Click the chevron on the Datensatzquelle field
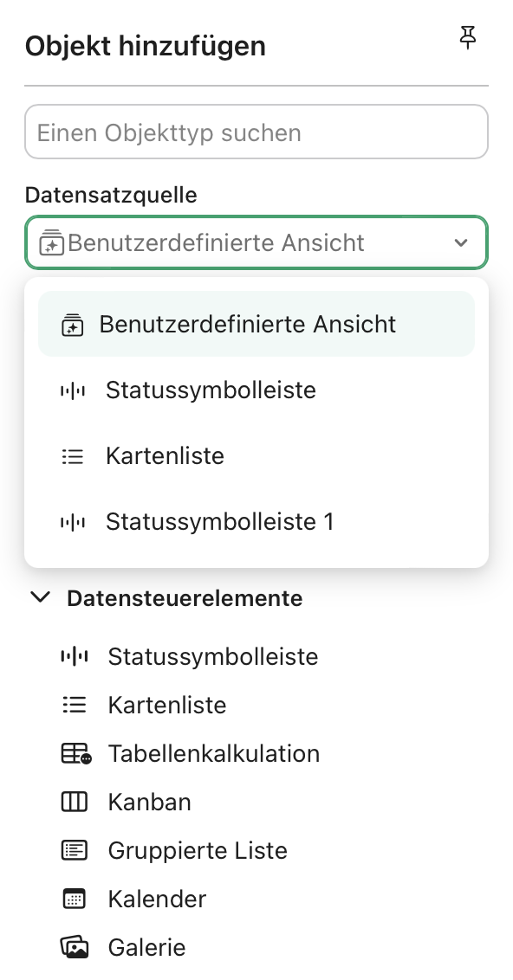The width and height of the screenshot is (513, 980). click(x=461, y=243)
